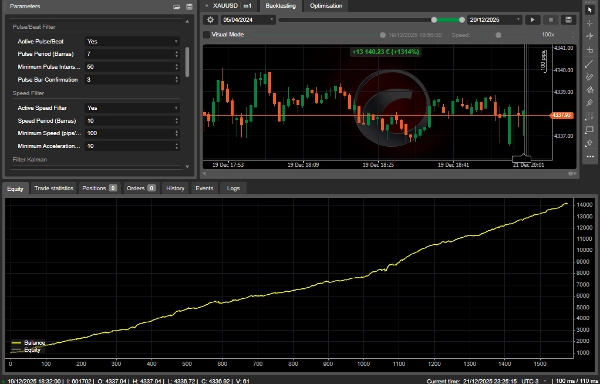Open the Orders tab

tap(141, 189)
